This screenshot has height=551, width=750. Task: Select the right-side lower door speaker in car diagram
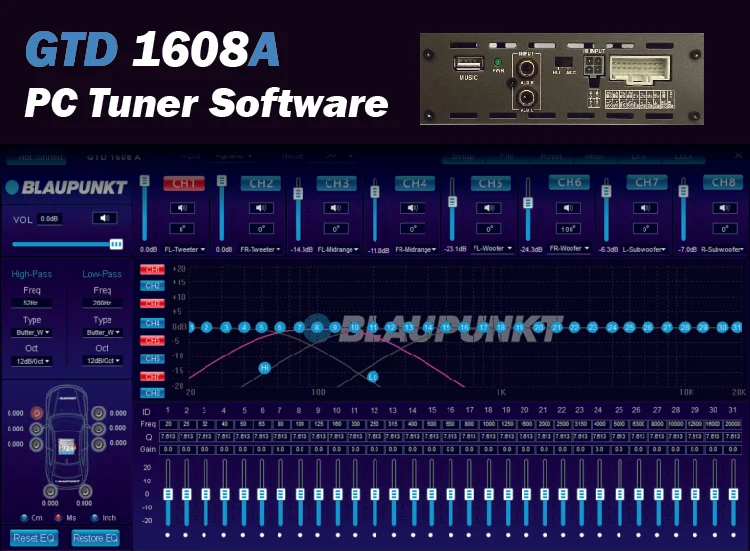[99, 444]
